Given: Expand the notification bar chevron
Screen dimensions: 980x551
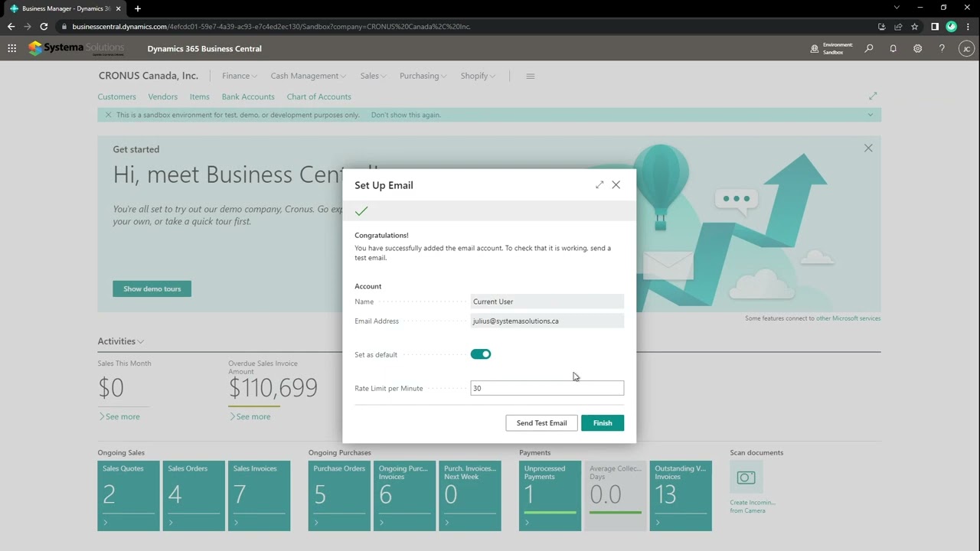Looking at the screenshot, I should point(870,115).
